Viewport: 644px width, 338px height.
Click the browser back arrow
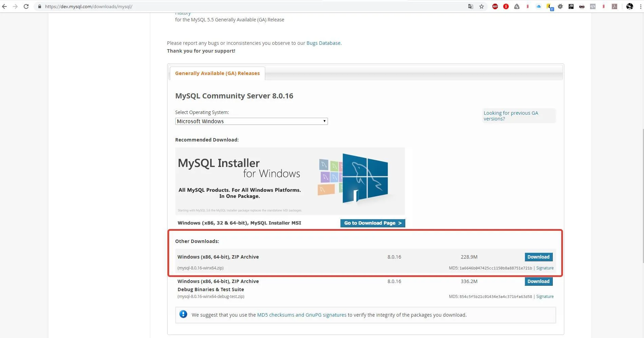click(4, 6)
